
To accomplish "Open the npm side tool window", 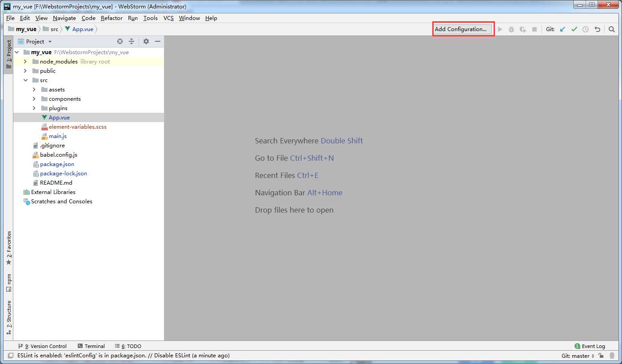I will tap(8, 283).
